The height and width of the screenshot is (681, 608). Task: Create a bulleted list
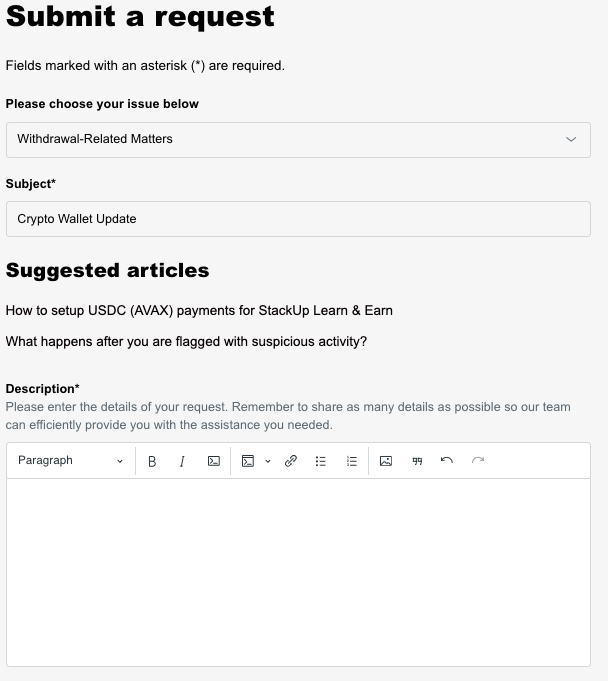click(x=321, y=461)
